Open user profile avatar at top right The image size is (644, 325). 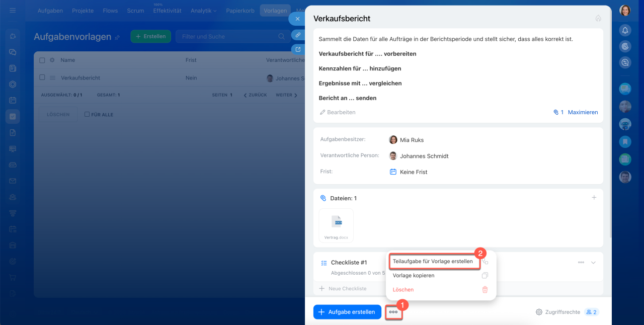coord(625,11)
